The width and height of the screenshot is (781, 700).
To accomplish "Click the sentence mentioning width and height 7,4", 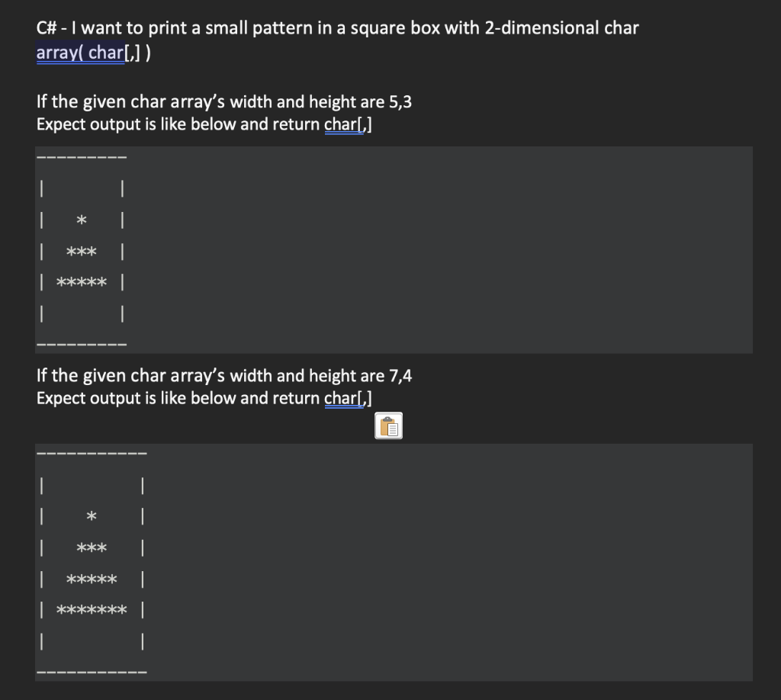I will coord(224,375).
